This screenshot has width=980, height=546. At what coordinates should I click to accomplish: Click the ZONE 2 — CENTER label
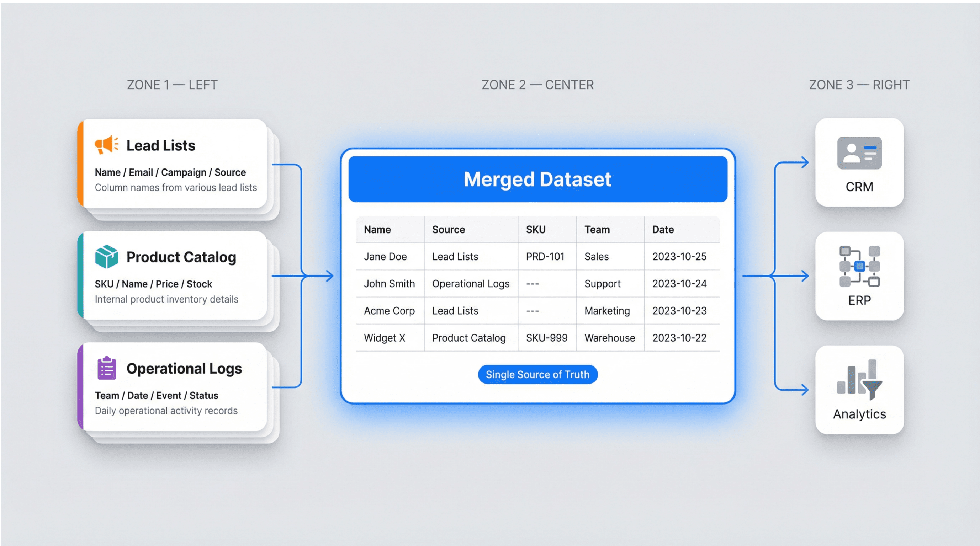[537, 84]
